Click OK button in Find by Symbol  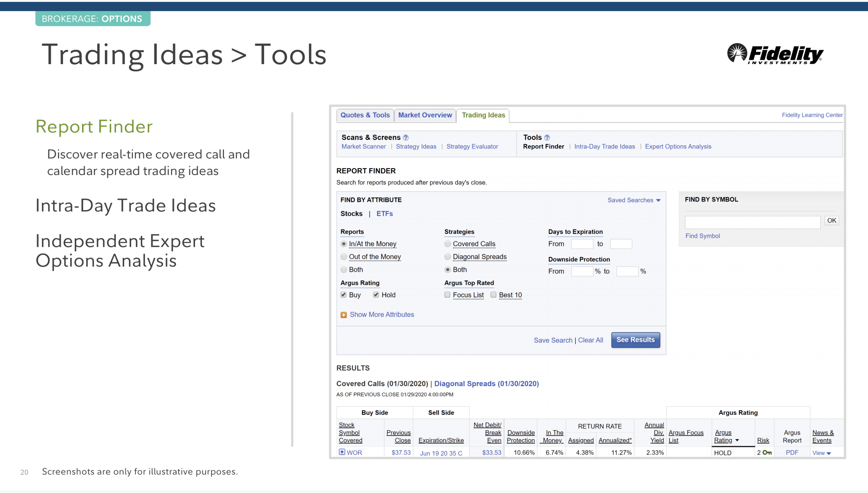[x=832, y=221]
